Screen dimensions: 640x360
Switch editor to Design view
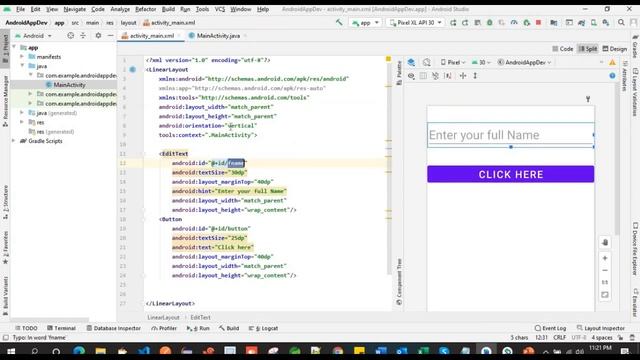click(x=615, y=49)
